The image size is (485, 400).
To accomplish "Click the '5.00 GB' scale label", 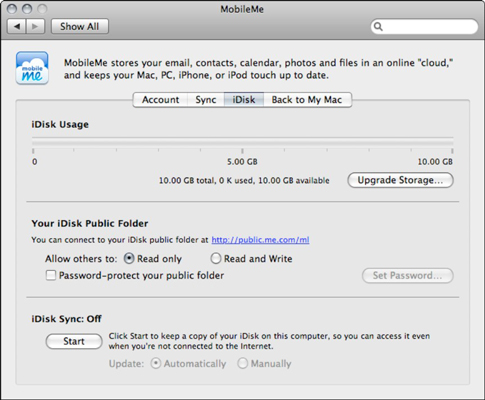I will (x=242, y=162).
